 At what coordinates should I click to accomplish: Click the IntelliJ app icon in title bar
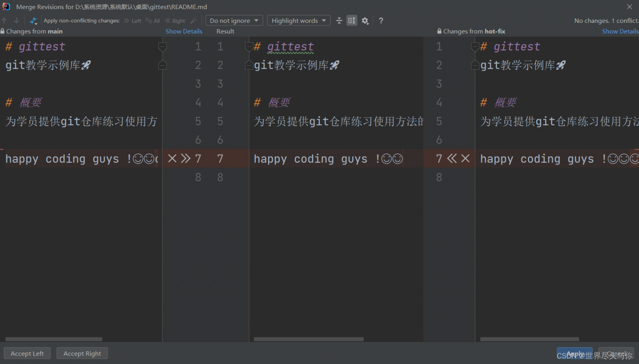[x=6, y=6]
